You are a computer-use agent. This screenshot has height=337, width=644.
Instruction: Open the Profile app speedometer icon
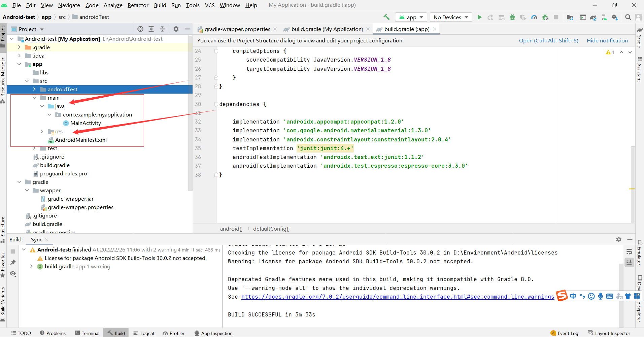tap(534, 17)
